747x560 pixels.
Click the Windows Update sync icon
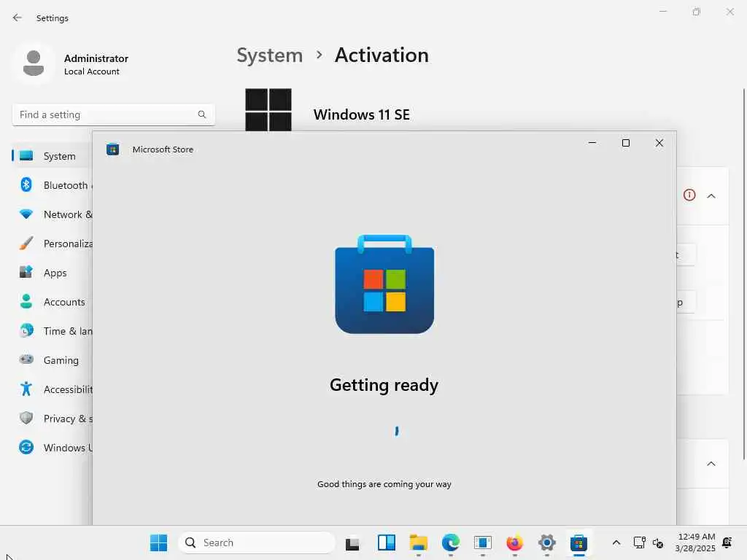pyautogui.click(x=26, y=447)
